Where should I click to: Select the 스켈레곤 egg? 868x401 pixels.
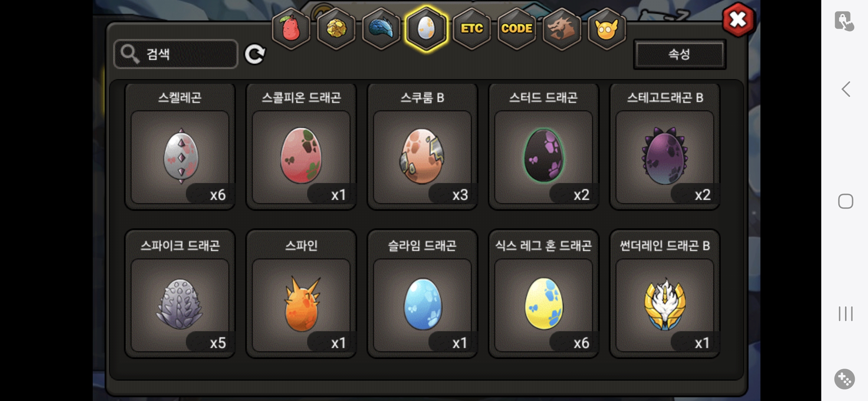tap(180, 146)
